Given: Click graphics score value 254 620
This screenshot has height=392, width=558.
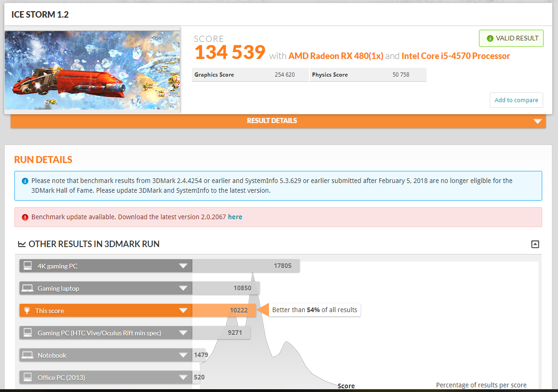Looking at the screenshot, I should click(x=285, y=75).
